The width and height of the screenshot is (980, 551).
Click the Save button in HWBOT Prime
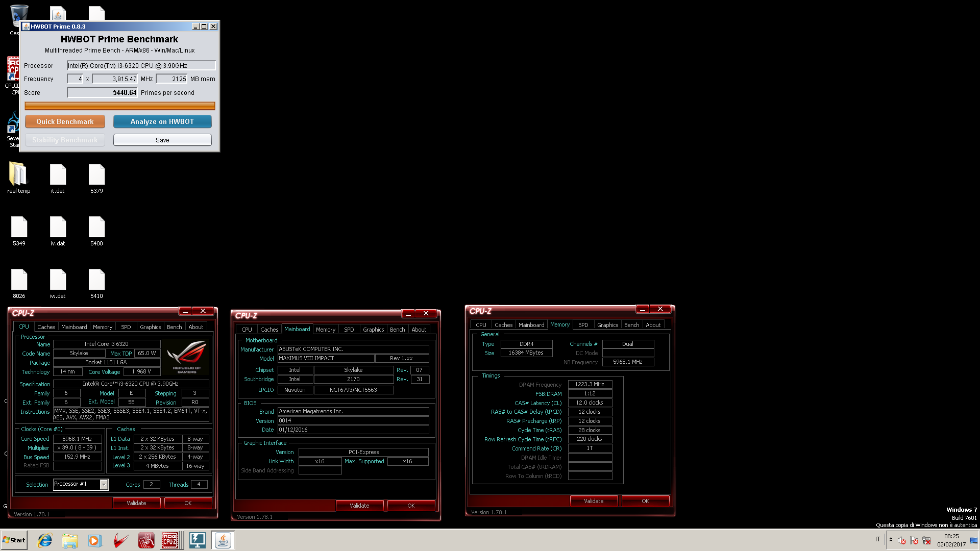pyautogui.click(x=162, y=140)
